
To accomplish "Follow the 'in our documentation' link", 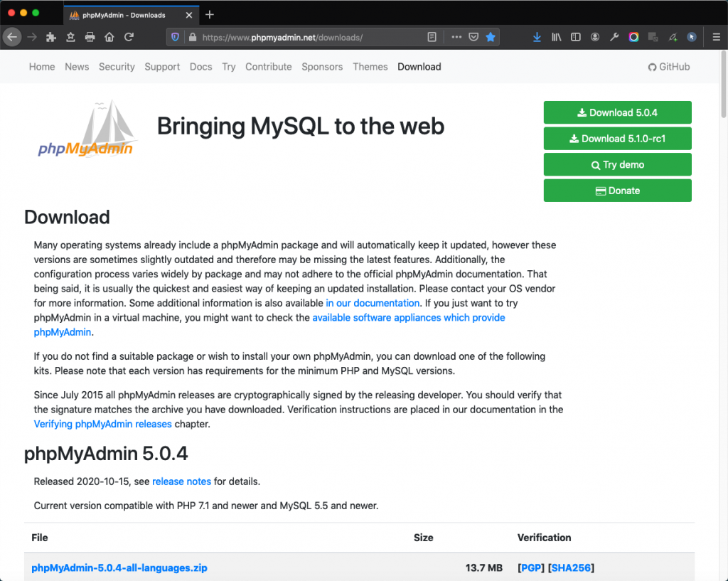I will tap(373, 303).
